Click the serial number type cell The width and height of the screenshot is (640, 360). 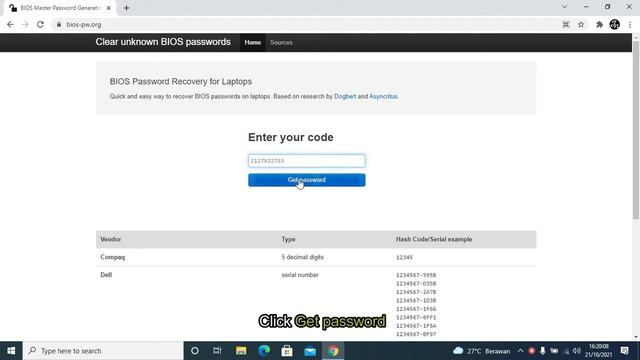(300, 275)
